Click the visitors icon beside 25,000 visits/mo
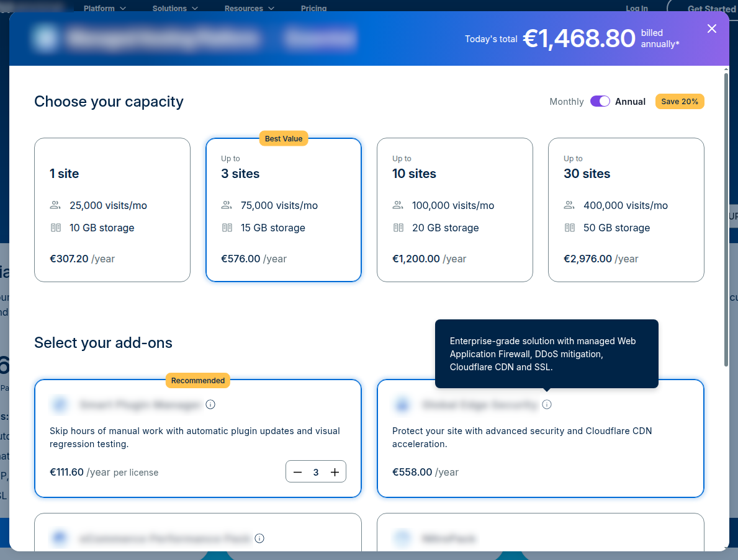 [55, 205]
